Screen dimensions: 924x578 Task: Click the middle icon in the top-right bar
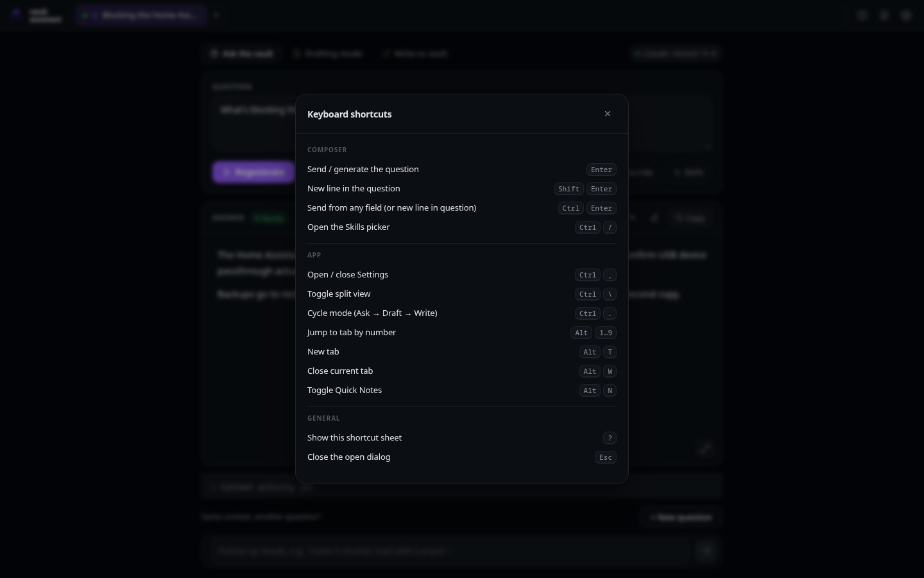(x=884, y=15)
